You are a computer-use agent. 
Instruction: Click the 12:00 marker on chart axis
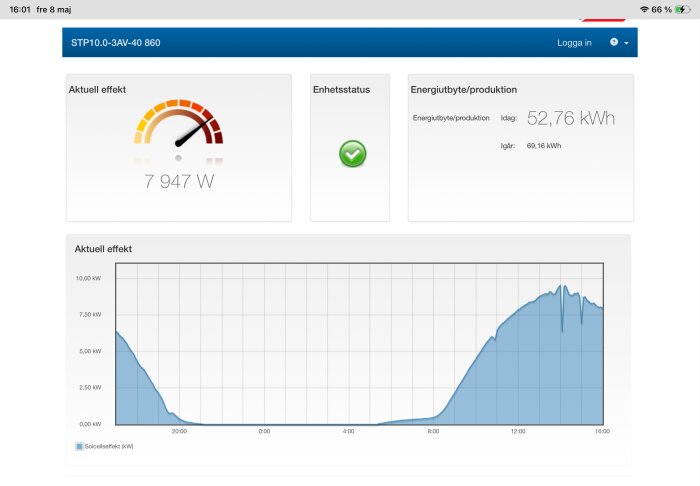pos(518,431)
